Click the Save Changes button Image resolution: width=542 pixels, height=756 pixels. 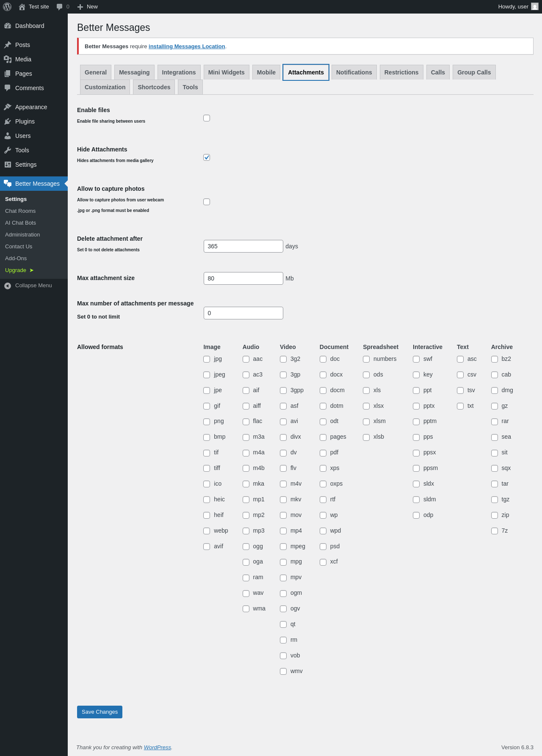click(x=100, y=712)
